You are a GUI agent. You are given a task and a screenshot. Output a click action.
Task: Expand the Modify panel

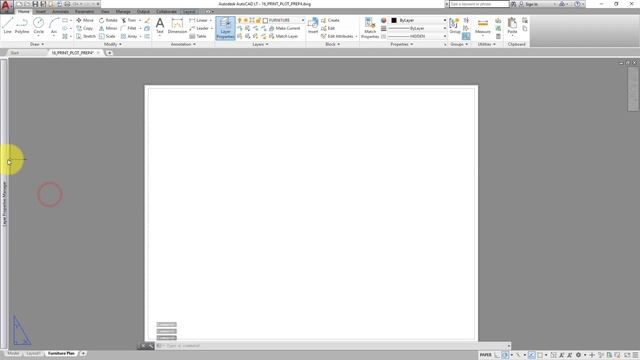coord(113,44)
